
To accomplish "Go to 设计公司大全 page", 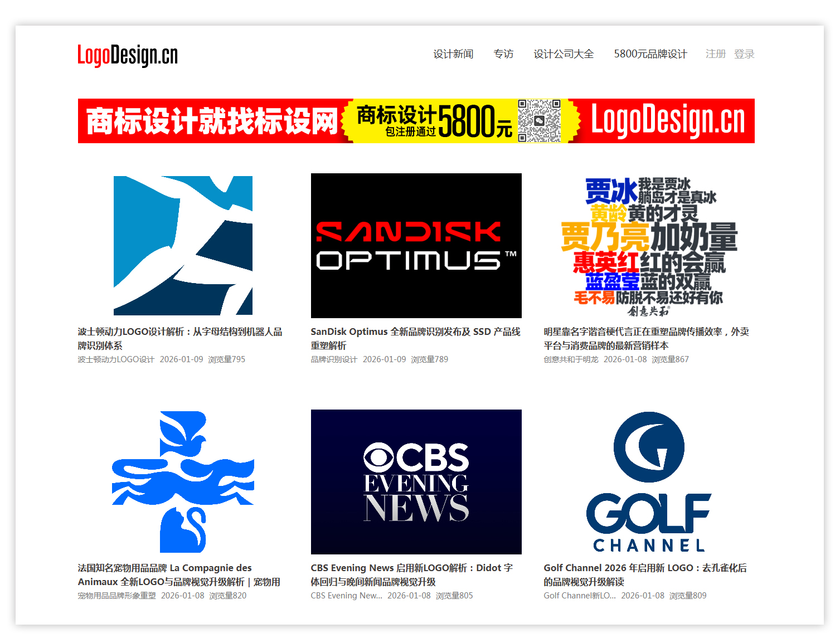I will coord(564,54).
